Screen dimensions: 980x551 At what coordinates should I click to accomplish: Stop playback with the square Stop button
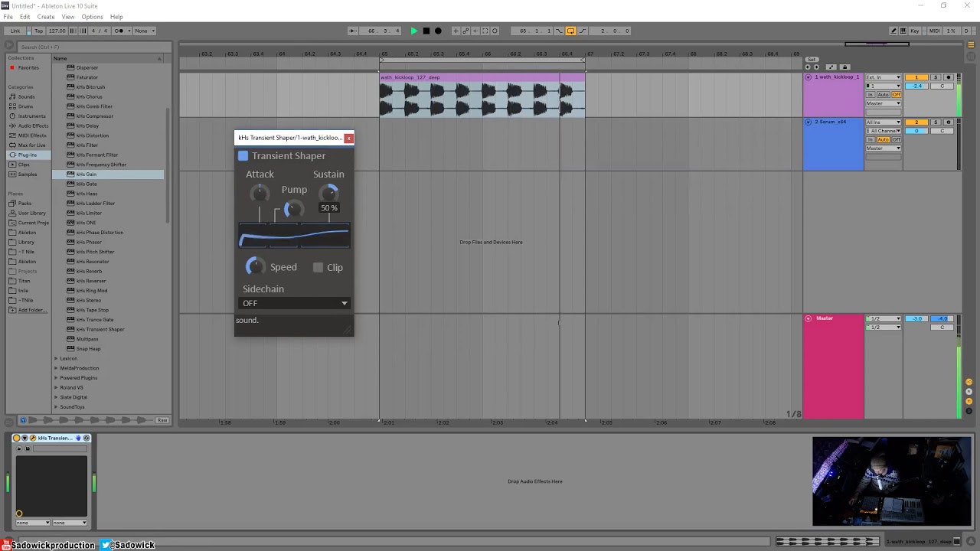click(426, 31)
